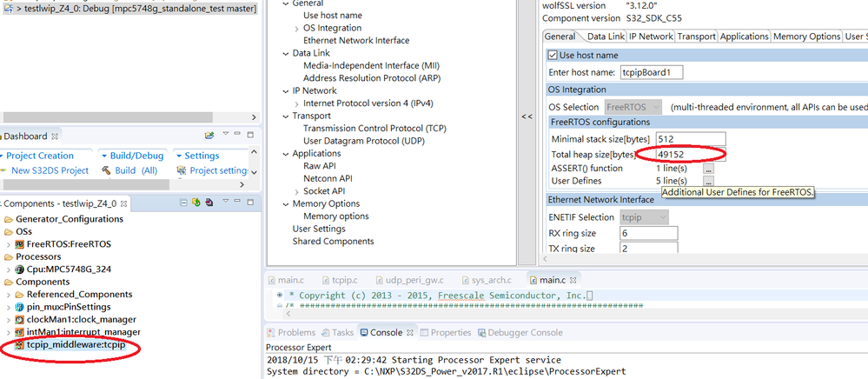Click the ... button for ASSERT() function

(709, 169)
